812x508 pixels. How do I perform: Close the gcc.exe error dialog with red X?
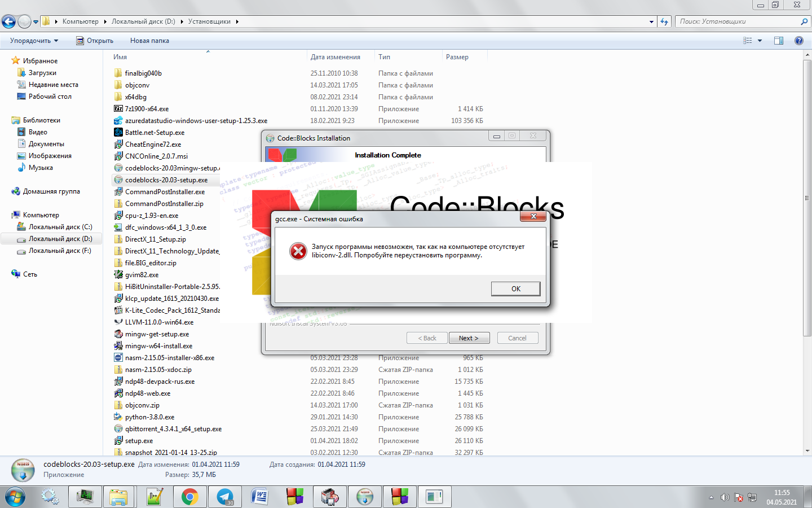tap(533, 217)
